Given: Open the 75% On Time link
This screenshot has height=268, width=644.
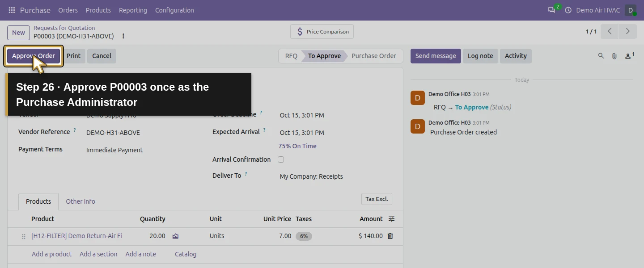Looking at the screenshot, I should 297,146.
